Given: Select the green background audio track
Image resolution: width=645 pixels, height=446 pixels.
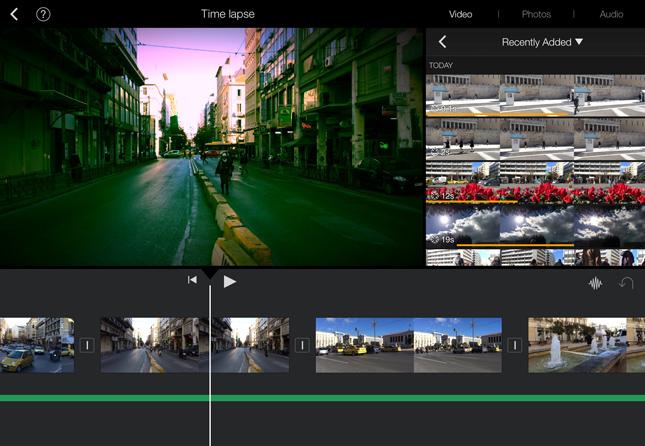Looking at the screenshot, I should pyautogui.click(x=322, y=398).
